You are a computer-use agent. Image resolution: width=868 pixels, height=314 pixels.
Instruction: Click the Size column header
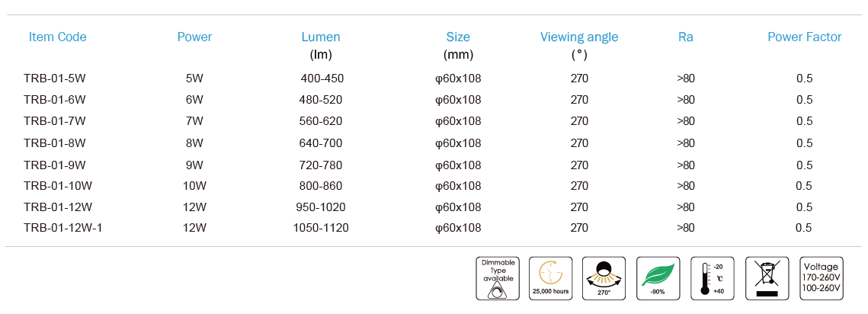click(458, 37)
